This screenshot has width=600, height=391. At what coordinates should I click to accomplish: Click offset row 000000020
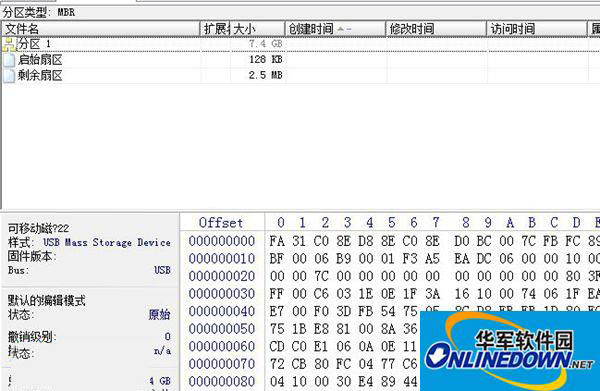point(222,277)
